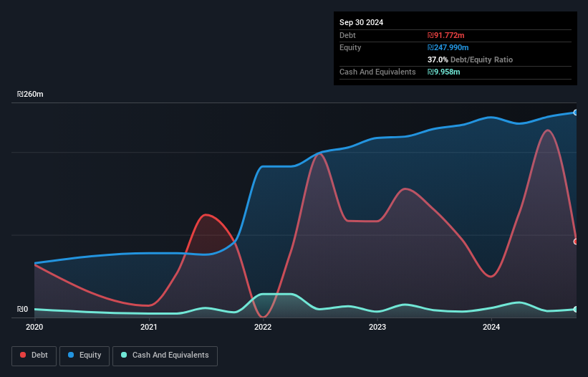This screenshot has height=377, width=588.
Task: Click the 2021 x-axis label
Action: click(x=148, y=327)
